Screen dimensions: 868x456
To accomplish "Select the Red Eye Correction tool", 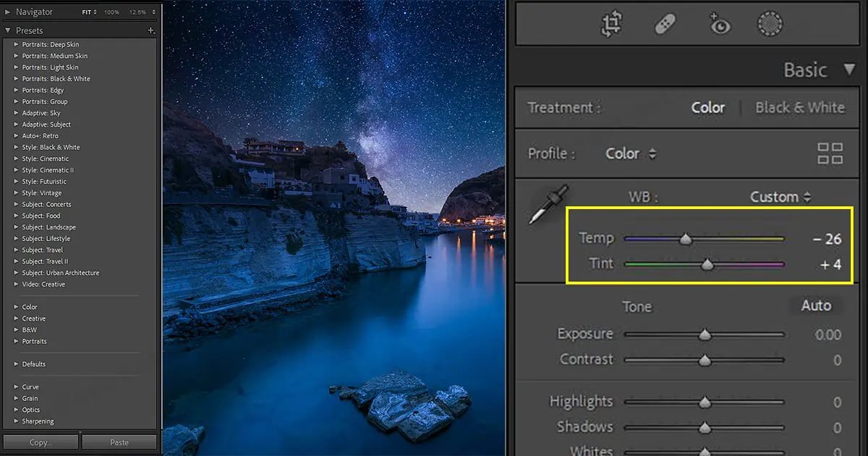I will click(x=718, y=24).
